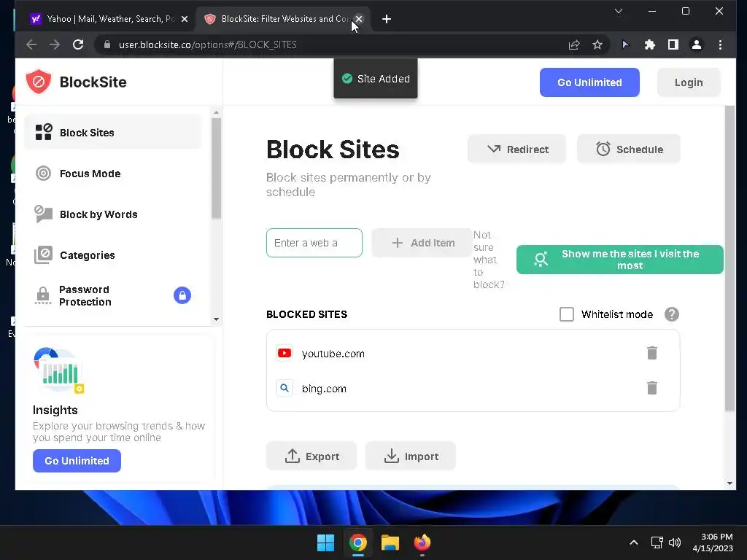Click the bing.com favicon in blocked list
This screenshot has width=747, height=560.
[x=285, y=388]
